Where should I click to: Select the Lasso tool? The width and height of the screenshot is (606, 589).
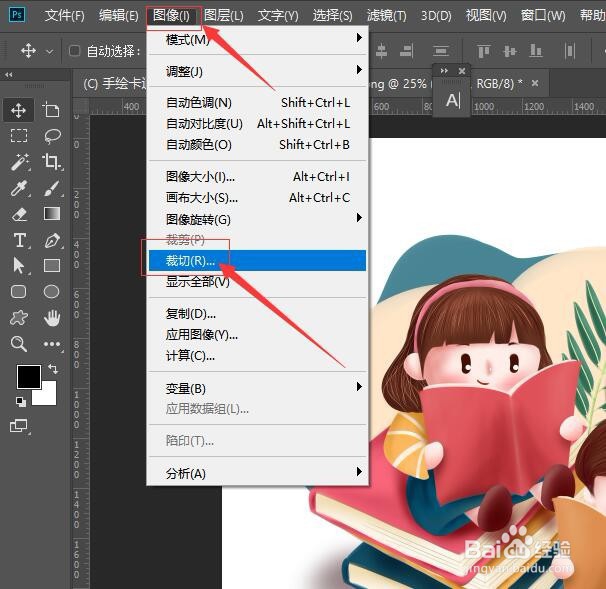[52, 136]
